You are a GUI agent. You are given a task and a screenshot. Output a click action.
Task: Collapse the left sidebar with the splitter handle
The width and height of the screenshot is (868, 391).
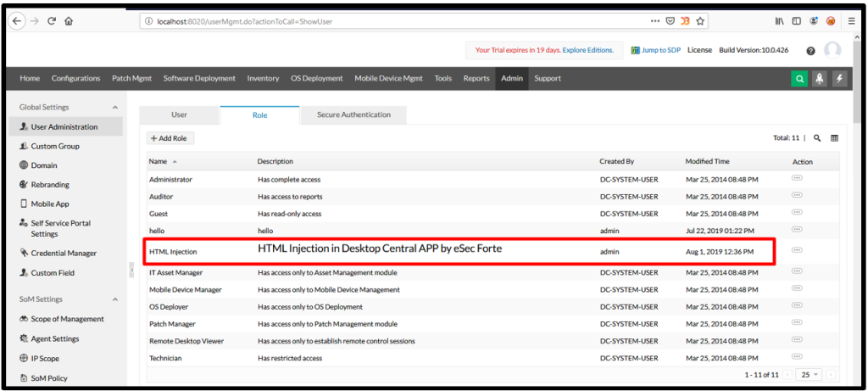pyautogui.click(x=131, y=269)
